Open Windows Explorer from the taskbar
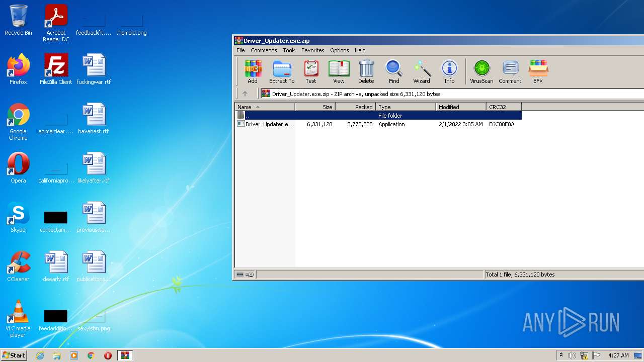Viewport: 644px width, 362px height. click(57, 355)
